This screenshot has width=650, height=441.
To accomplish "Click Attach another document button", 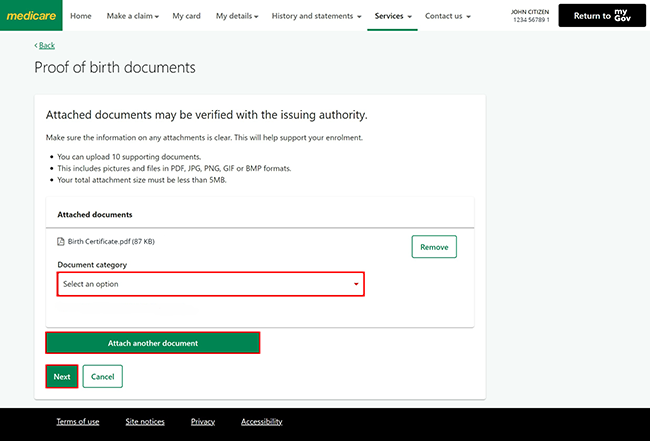I will click(x=153, y=343).
